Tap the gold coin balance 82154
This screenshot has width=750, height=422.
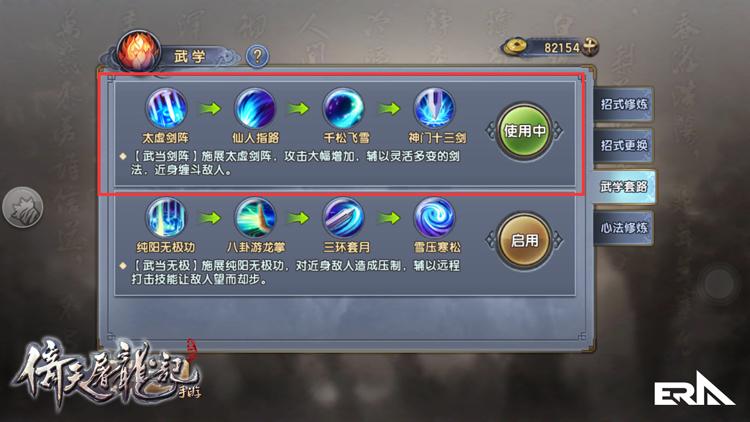[x=561, y=47]
